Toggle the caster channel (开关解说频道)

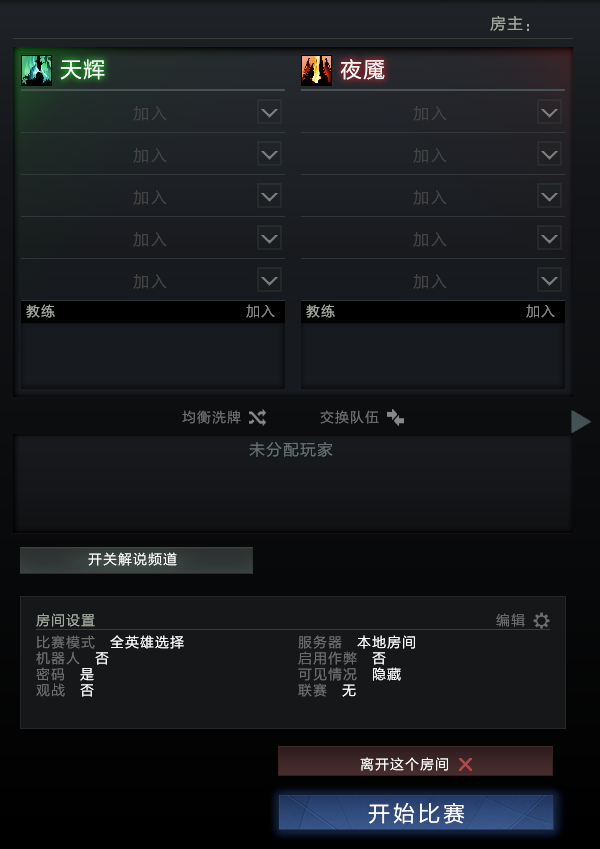pos(136,560)
